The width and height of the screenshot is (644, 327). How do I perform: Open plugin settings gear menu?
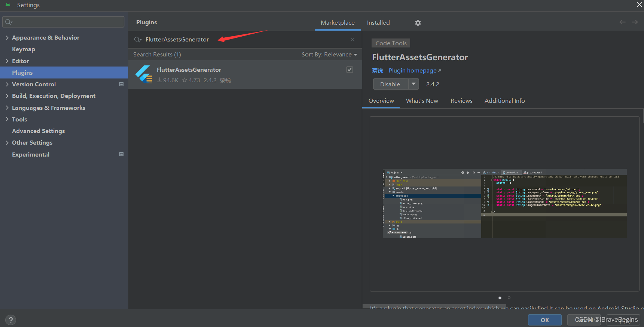tap(418, 23)
